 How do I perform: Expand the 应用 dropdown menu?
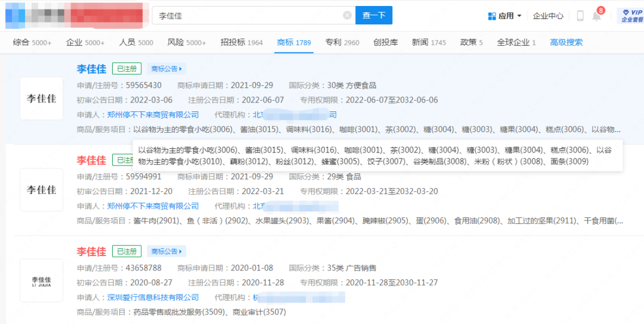[x=519, y=16]
